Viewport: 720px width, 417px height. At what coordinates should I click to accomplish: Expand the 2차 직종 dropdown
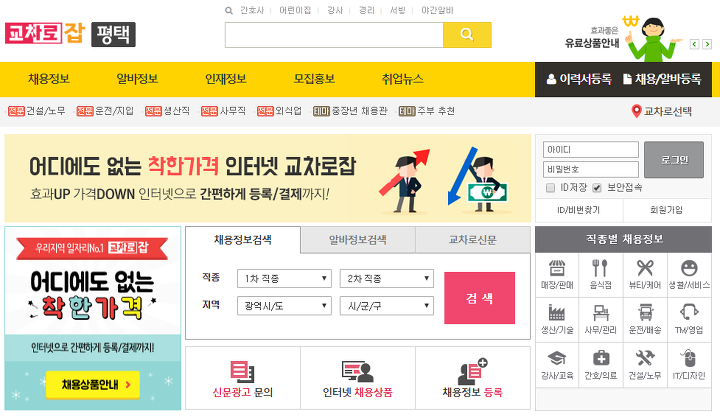pos(387,278)
